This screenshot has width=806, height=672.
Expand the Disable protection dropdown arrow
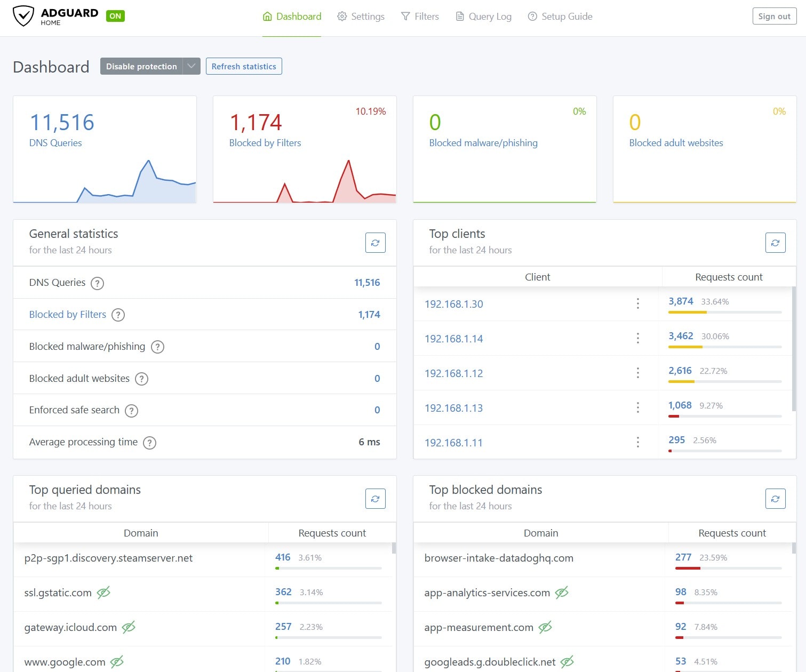[x=191, y=66]
